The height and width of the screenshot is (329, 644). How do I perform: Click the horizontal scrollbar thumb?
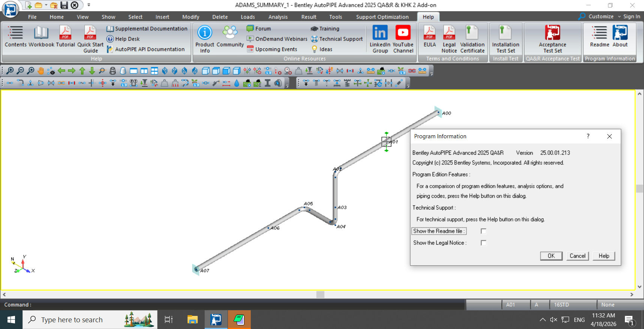click(x=320, y=295)
